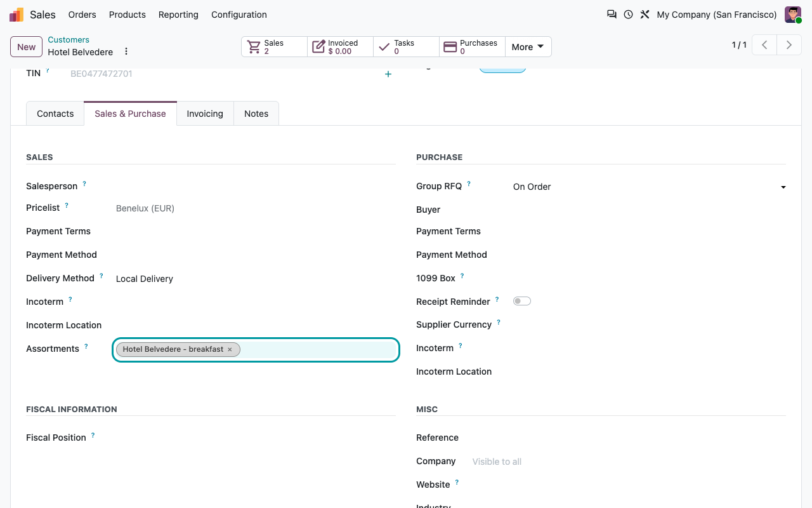
Task: Open the Purchases smart button
Action: tap(473, 47)
